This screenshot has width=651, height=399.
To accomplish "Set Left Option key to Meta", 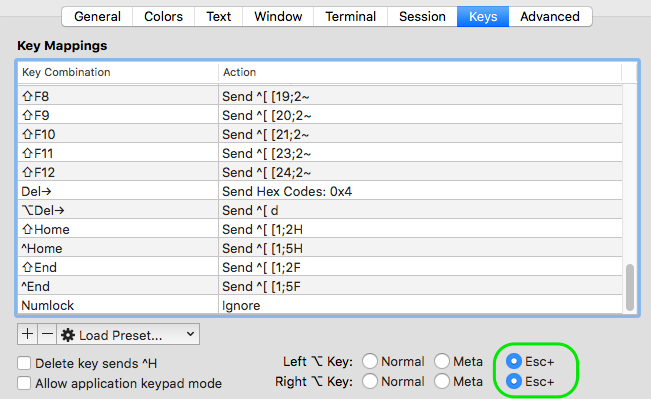I will [442, 361].
